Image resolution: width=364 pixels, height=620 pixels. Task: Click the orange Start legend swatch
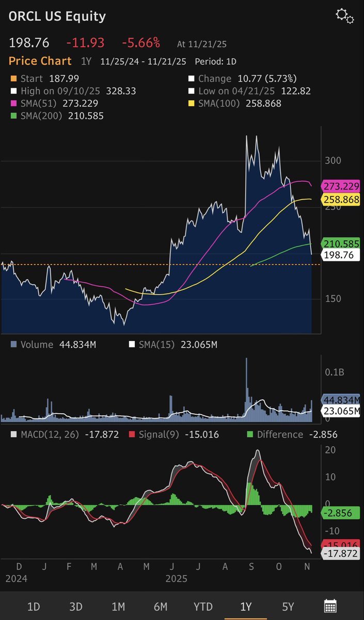pyautogui.click(x=13, y=79)
